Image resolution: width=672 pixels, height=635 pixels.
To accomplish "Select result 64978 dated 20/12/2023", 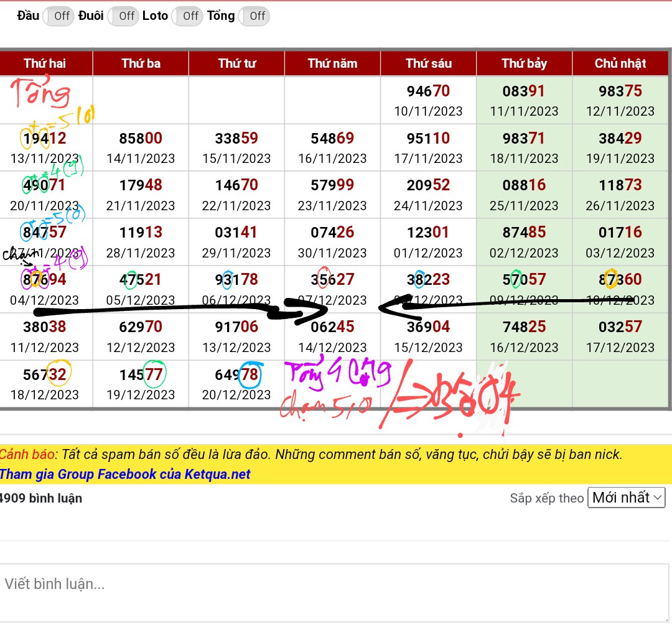I will point(236,375).
